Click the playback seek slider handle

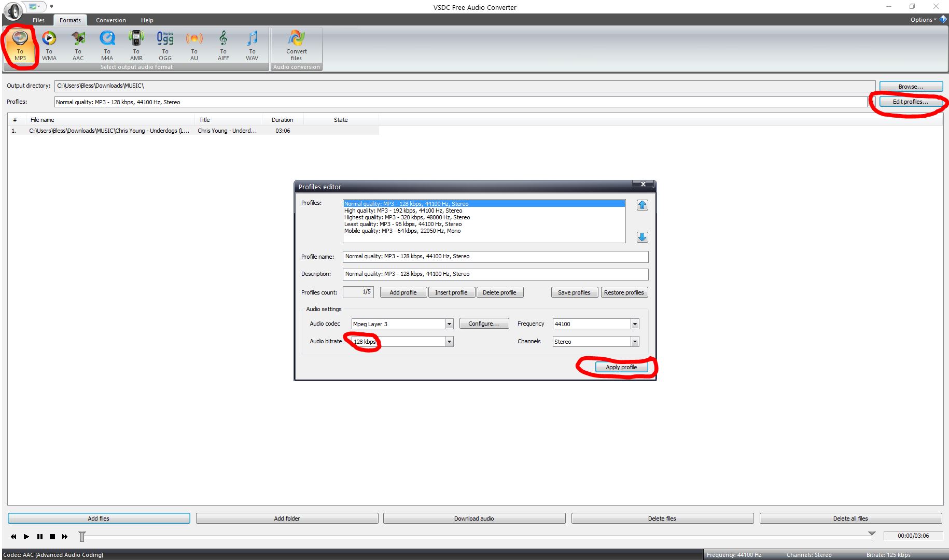point(82,537)
